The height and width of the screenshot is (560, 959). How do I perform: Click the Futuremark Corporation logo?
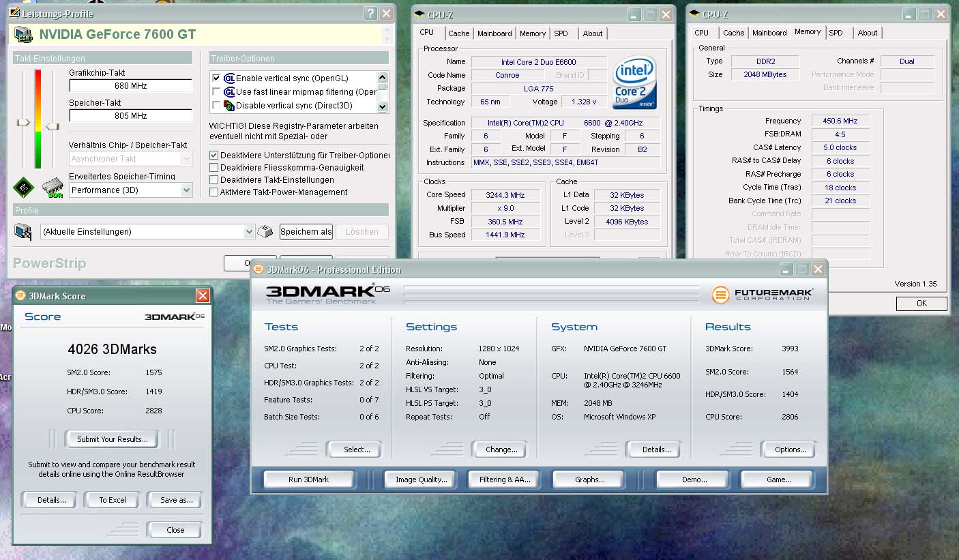tap(762, 295)
